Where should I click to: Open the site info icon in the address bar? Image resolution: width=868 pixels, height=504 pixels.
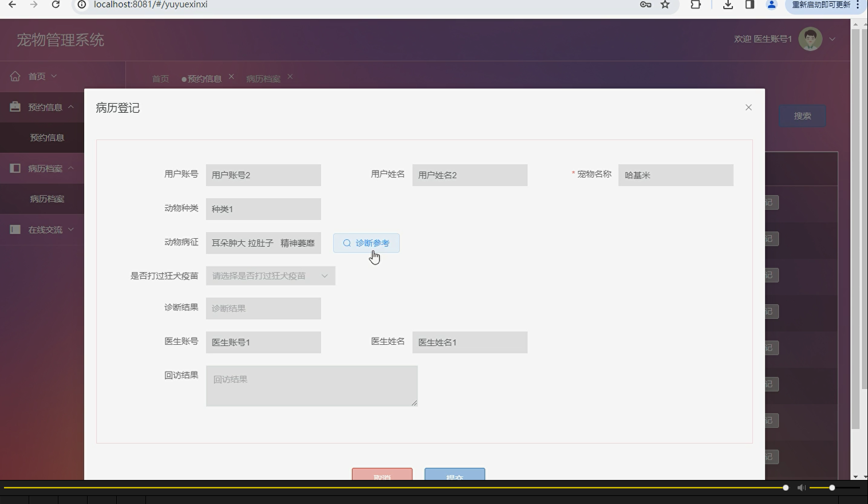(82, 5)
